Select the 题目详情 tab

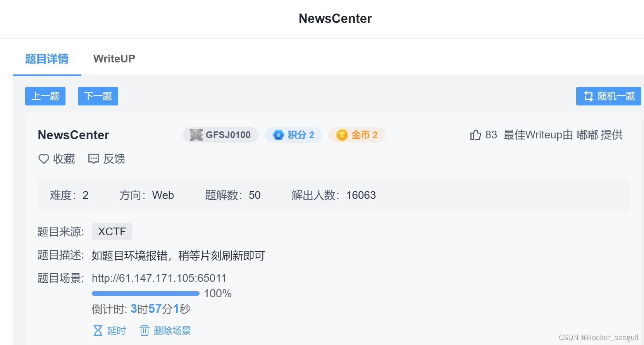point(47,59)
